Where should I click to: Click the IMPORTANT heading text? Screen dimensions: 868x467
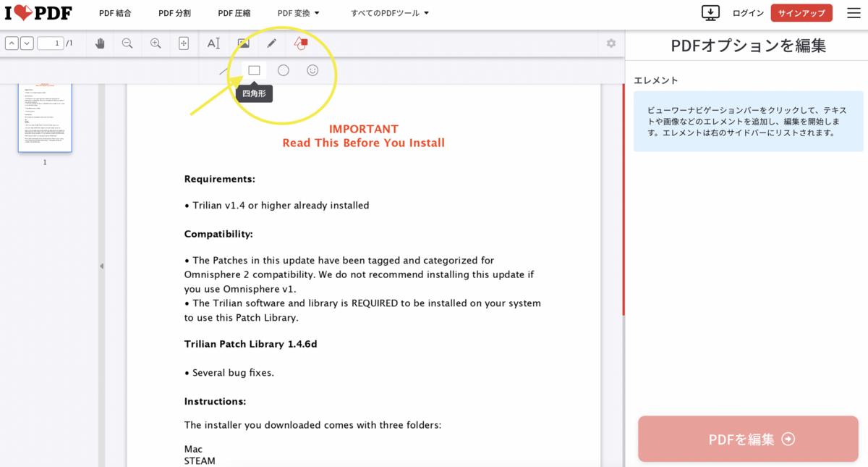coord(364,129)
